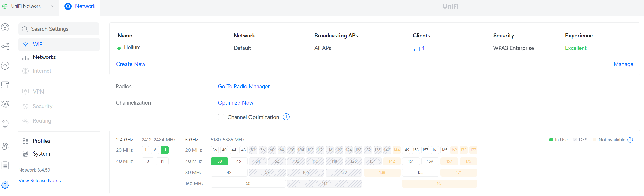Click the green 5 GHz channel 38 block
The image size is (644, 196).
pos(219,161)
